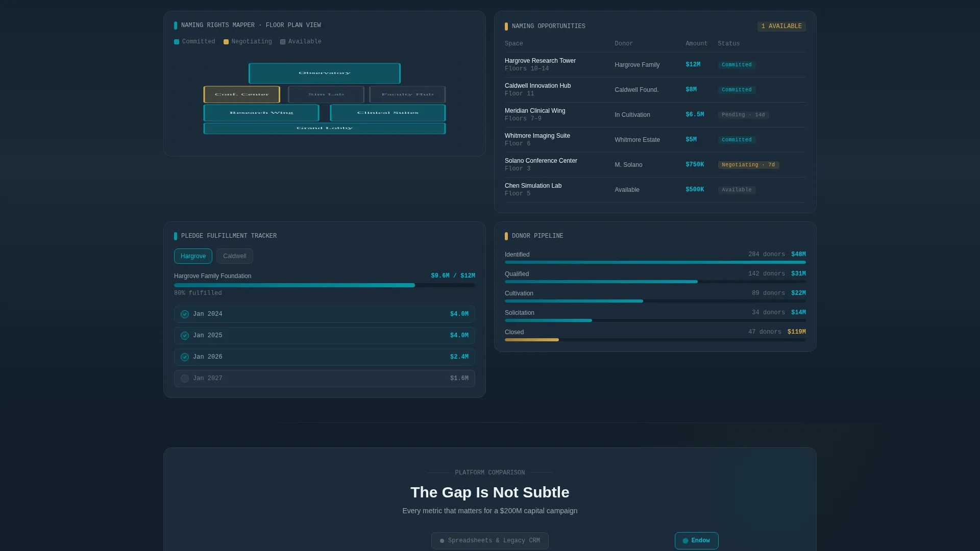This screenshot has height=551, width=980.
Task: Click the Jan 2026 completed checkmark icon
Action: point(185,357)
